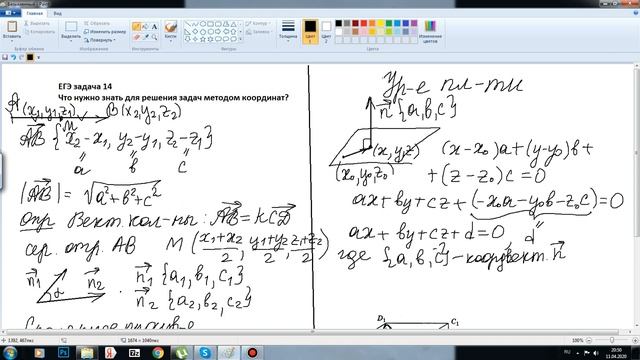
Task: Choose the Oval shape in shapes gallery
Action: coord(203,24)
